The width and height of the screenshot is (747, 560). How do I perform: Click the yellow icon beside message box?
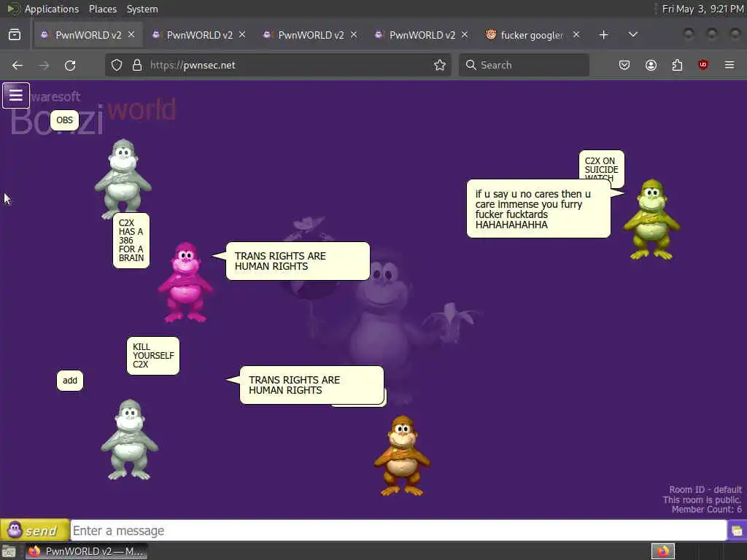click(x=737, y=531)
